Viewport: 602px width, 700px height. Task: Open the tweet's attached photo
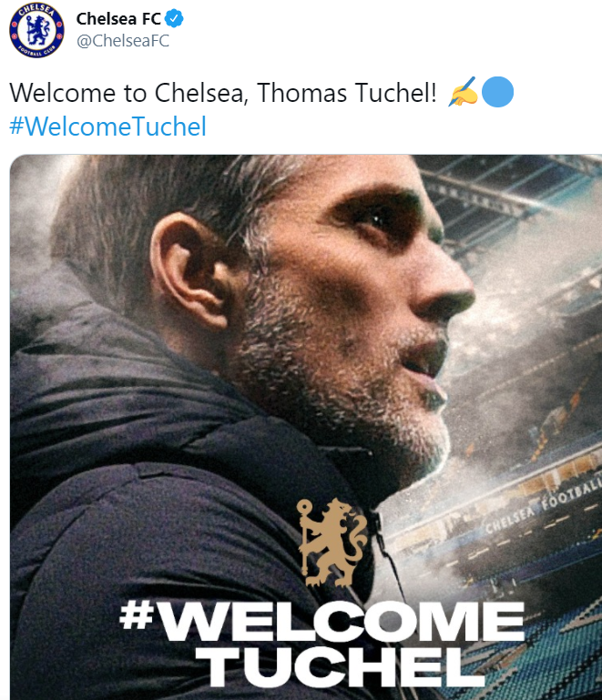pyautogui.click(x=306, y=427)
